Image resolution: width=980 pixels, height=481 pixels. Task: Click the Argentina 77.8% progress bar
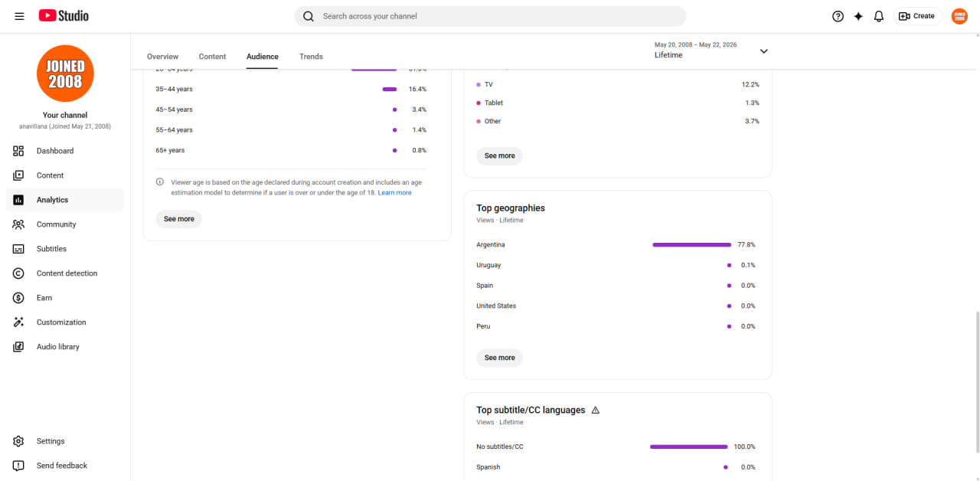(x=691, y=245)
